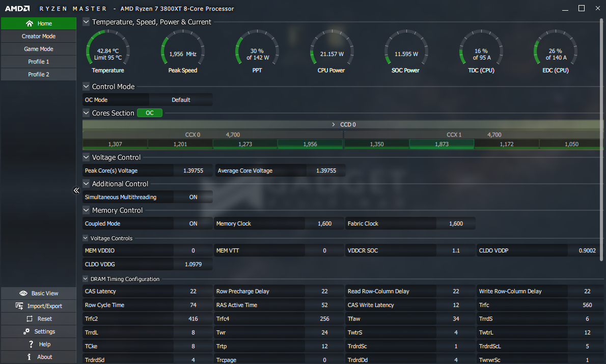Select the SOC Power gauge
Image resolution: width=606 pixels, height=364 pixels.
tap(406, 51)
